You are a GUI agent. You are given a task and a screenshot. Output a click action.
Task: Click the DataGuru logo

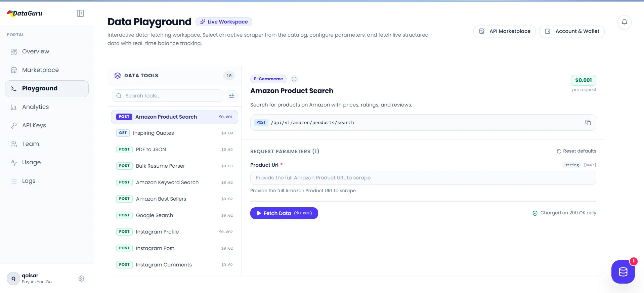(x=25, y=13)
